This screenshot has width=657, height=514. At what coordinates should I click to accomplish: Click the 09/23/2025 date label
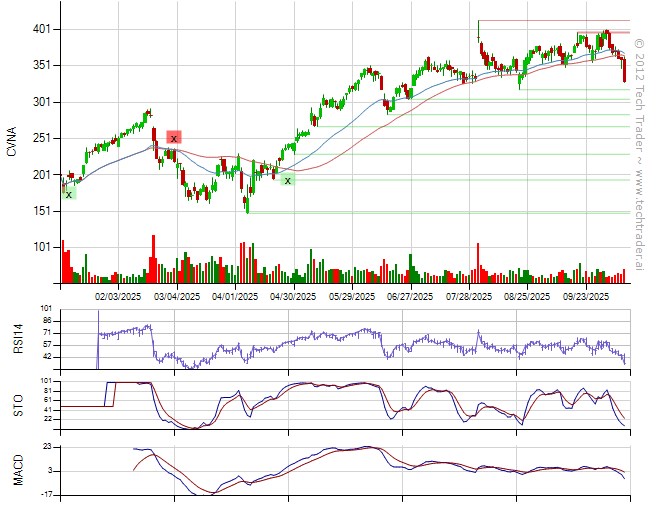[586, 297]
